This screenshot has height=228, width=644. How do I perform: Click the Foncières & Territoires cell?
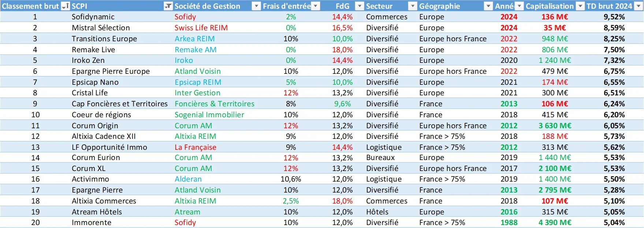(214, 104)
